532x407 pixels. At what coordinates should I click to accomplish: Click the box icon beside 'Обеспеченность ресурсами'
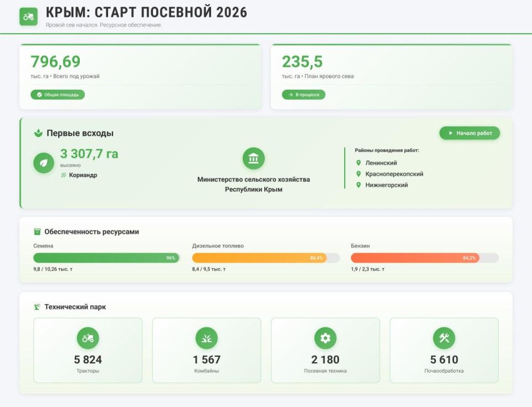(37, 232)
